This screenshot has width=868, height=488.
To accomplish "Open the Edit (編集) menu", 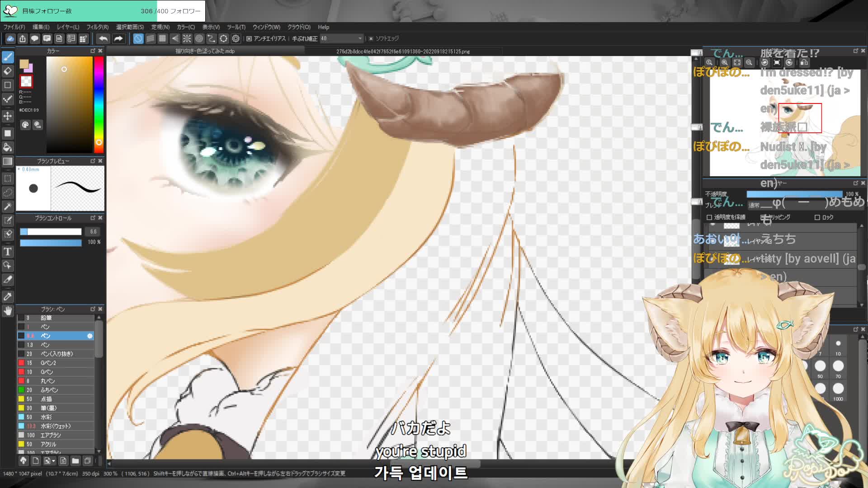I will pyautogui.click(x=41, y=27).
